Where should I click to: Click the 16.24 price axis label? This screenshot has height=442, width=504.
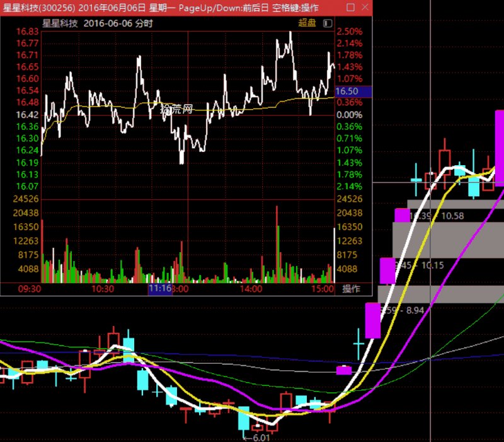(x=27, y=150)
